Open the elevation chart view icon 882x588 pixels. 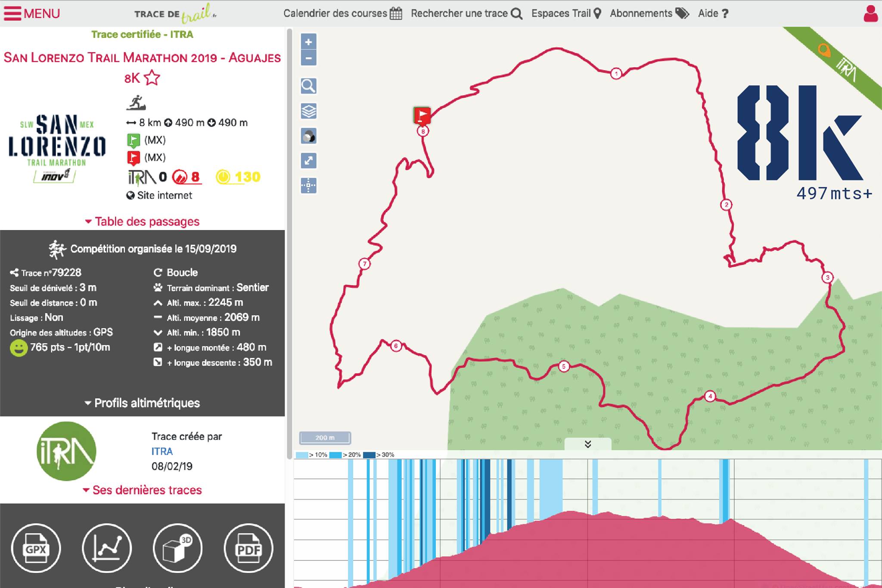pyautogui.click(x=107, y=548)
